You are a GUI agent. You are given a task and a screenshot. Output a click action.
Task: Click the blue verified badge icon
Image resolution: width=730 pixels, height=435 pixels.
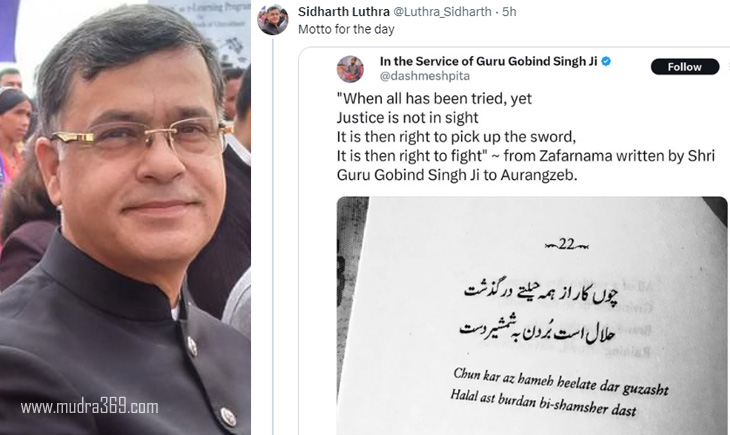tap(606, 61)
